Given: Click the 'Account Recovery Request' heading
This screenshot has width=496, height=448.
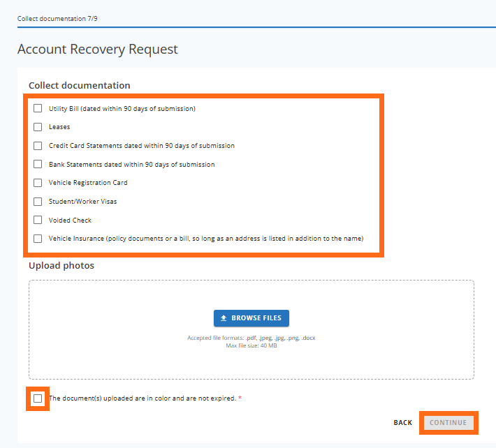Looking at the screenshot, I should pyautogui.click(x=97, y=50).
